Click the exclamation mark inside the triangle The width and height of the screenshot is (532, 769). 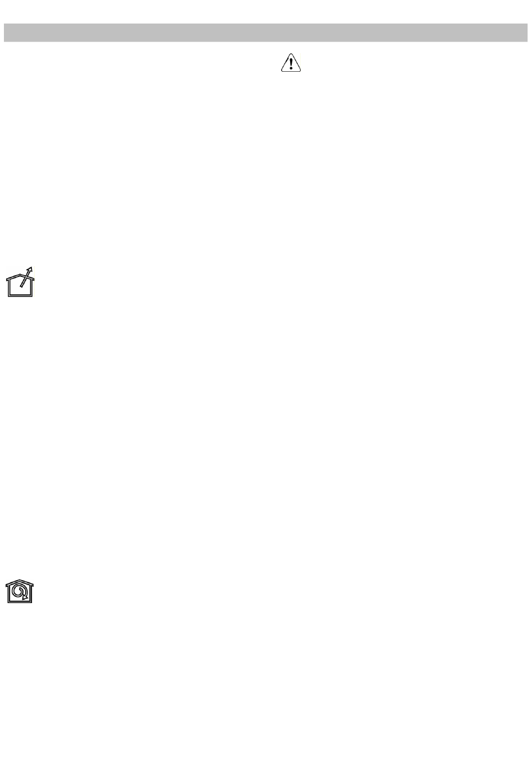coord(290,63)
